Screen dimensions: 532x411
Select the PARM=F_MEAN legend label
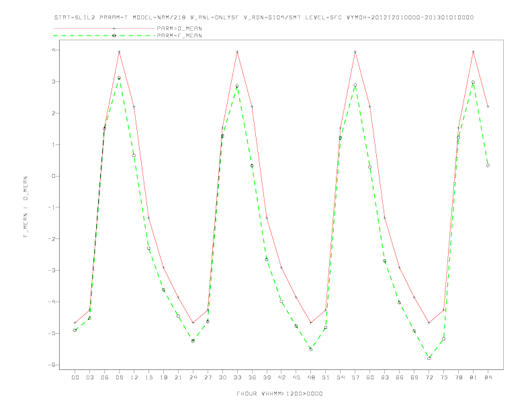tap(179, 36)
